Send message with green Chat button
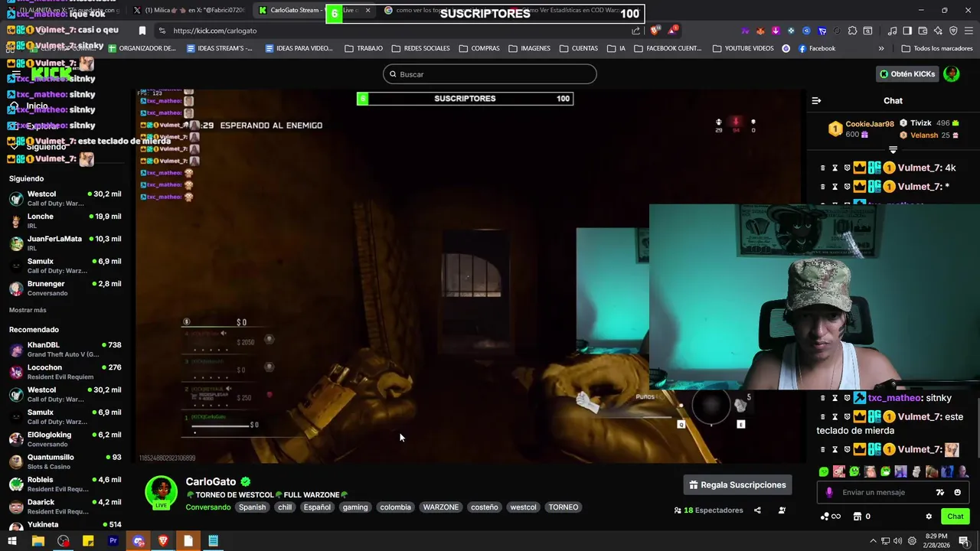Image resolution: width=980 pixels, height=551 pixels. pos(955,517)
